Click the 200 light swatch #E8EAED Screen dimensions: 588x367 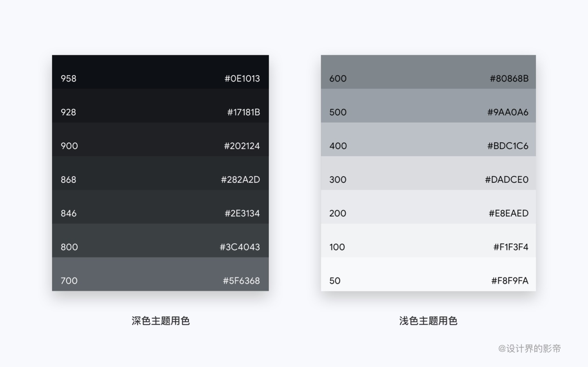pos(428,213)
